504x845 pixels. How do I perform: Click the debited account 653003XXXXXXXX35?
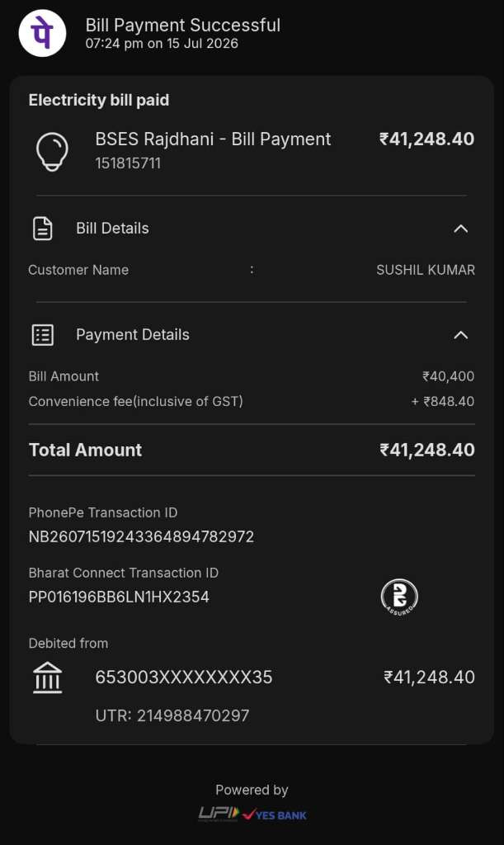(184, 677)
